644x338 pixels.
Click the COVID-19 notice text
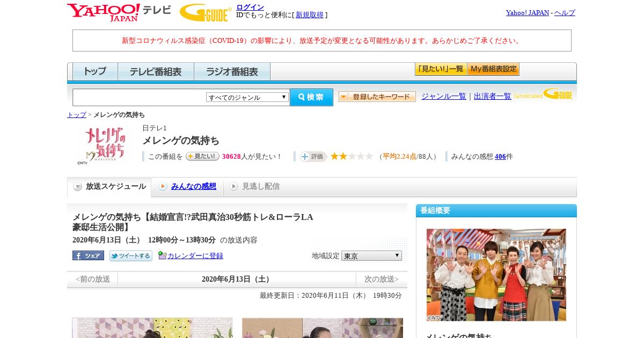pos(322,41)
